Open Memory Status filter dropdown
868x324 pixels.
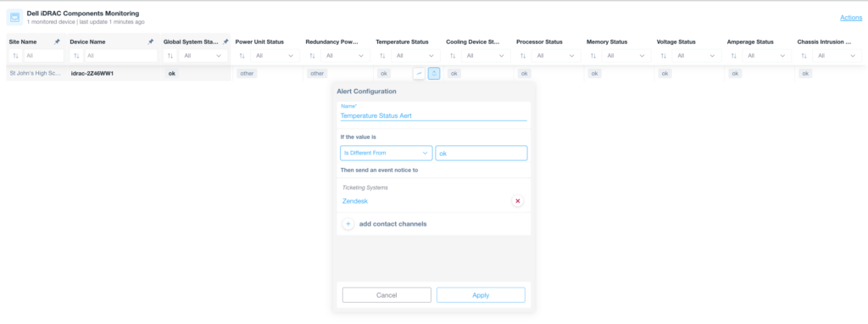pyautogui.click(x=626, y=56)
